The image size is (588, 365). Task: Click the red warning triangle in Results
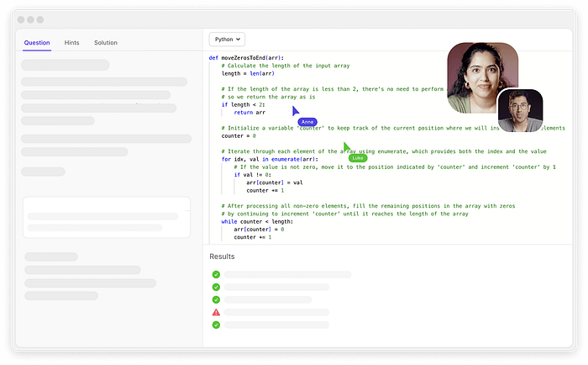click(x=216, y=312)
